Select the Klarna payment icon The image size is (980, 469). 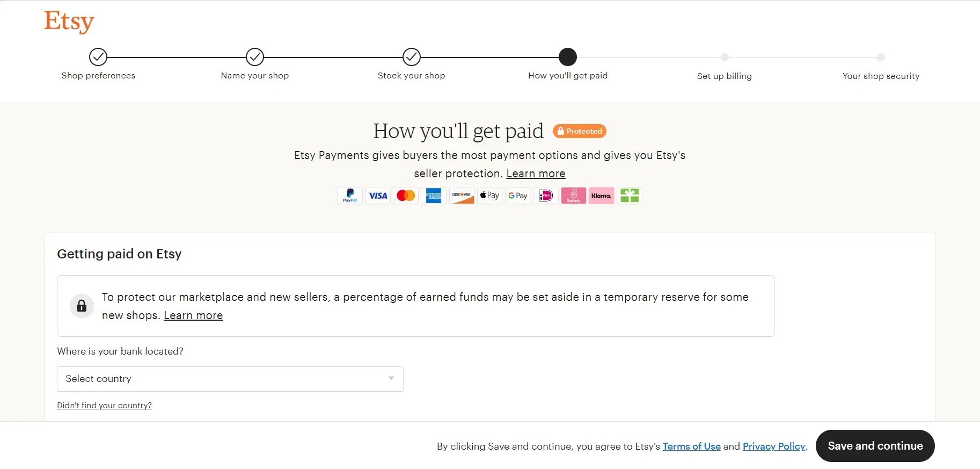602,196
